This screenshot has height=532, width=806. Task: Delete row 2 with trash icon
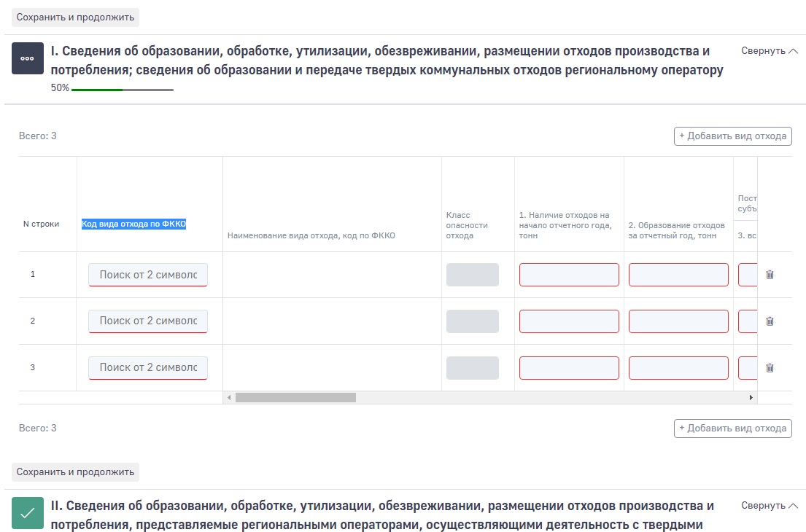pos(770,321)
